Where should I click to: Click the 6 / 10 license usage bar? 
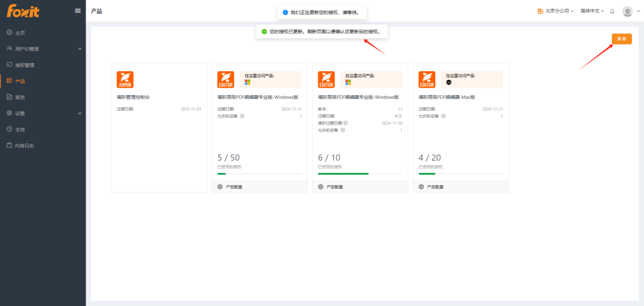(x=360, y=174)
